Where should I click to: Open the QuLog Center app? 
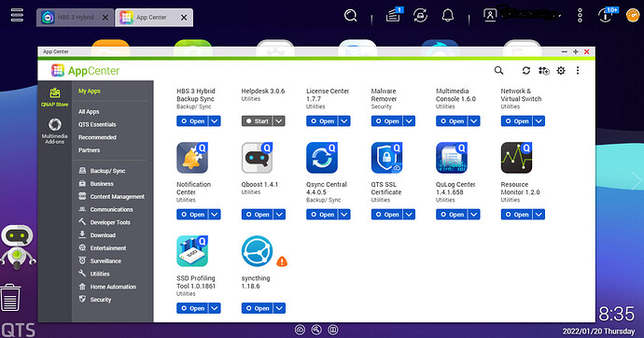coord(452,215)
